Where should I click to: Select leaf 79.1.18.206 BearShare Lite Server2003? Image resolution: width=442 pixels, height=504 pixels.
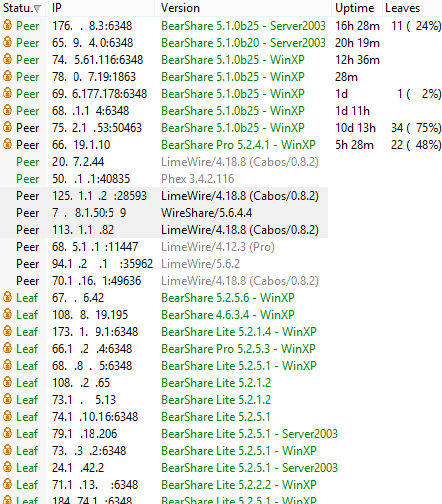[221, 433]
